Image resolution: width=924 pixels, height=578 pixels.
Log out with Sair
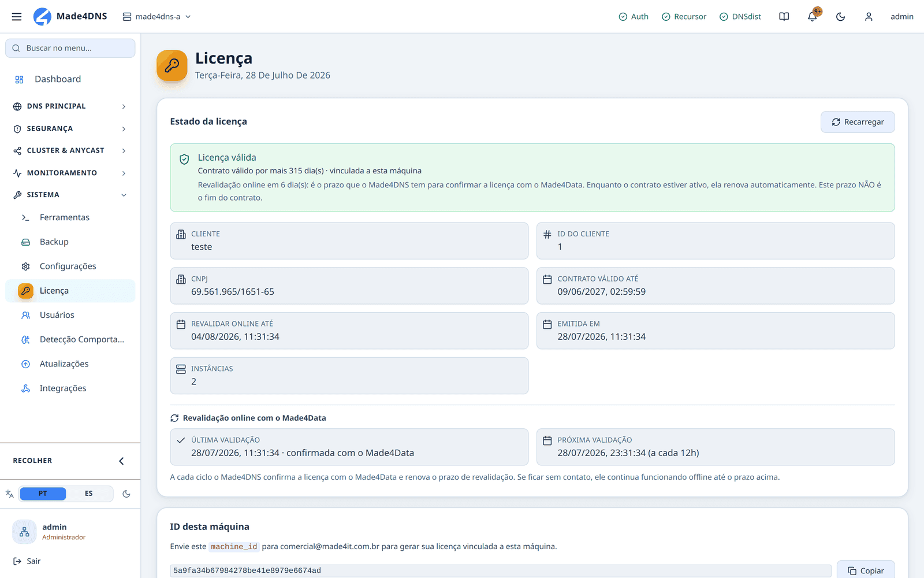click(27, 561)
